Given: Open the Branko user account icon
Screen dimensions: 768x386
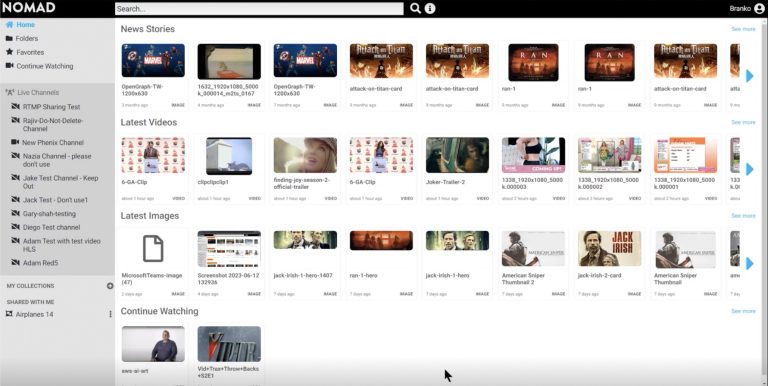Looking at the screenshot, I should coord(759,8).
